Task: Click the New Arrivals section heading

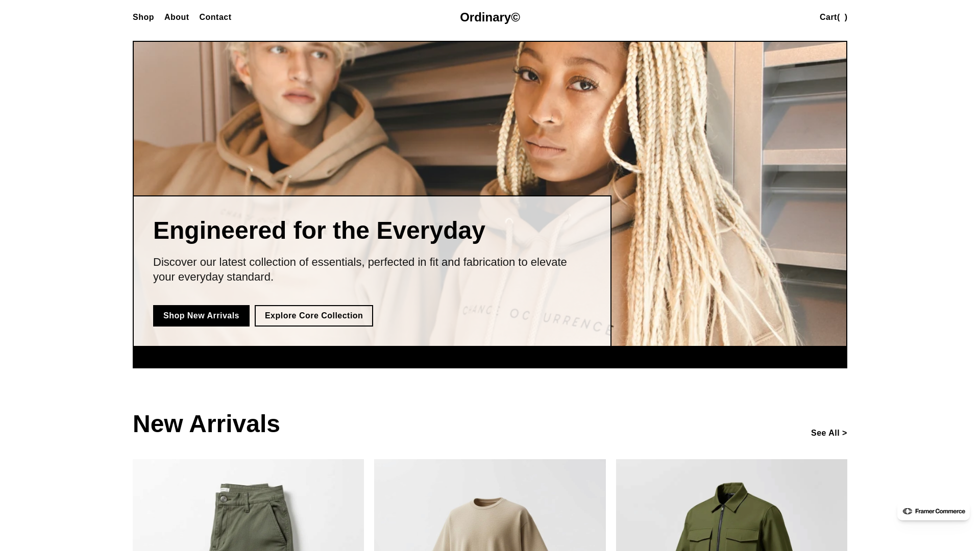Action: pos(206,424)
